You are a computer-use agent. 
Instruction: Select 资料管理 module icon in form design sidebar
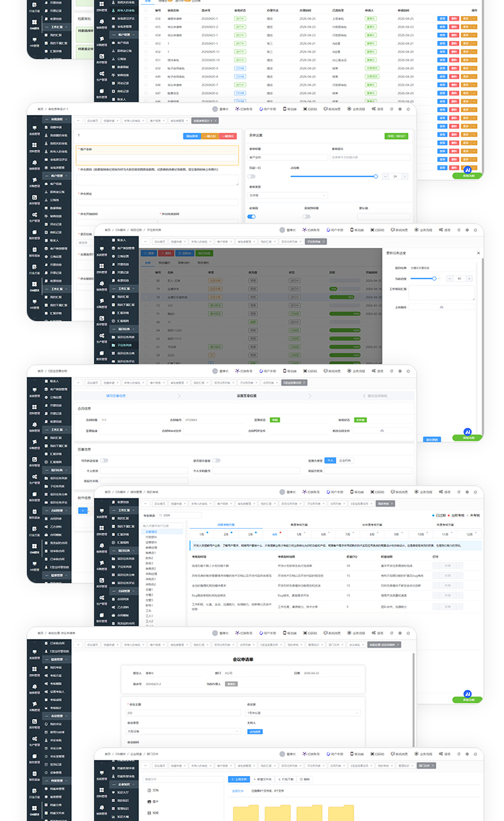point(35,146)
